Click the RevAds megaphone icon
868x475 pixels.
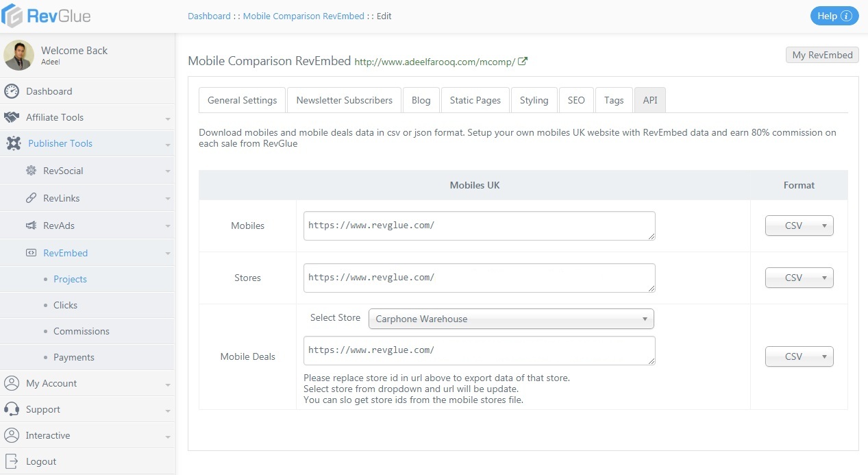31,226
